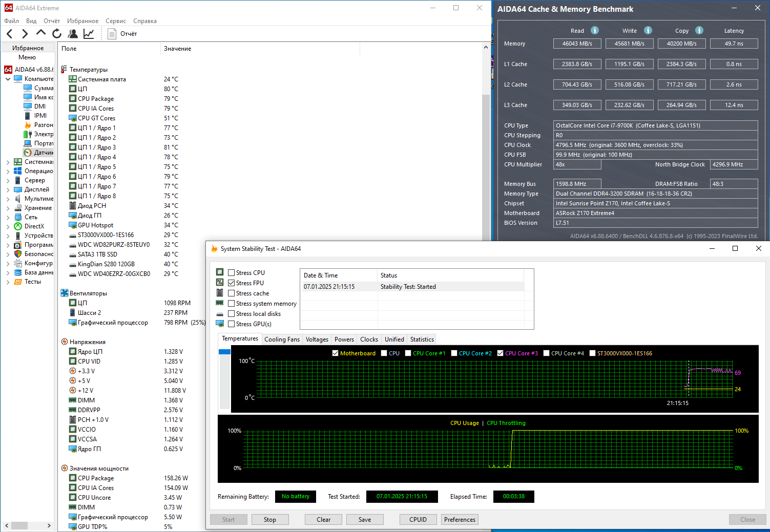
Task: Click the Clear button
Action: (324, 520)
